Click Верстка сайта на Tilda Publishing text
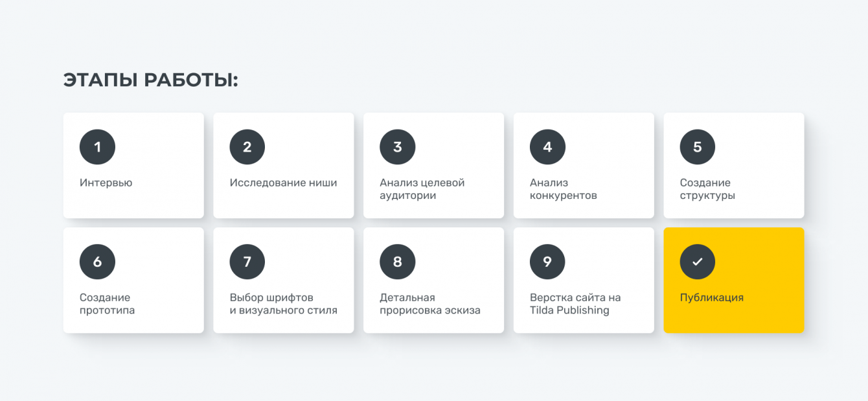Screen dimensions: 868x401 [x=575, y=304]
